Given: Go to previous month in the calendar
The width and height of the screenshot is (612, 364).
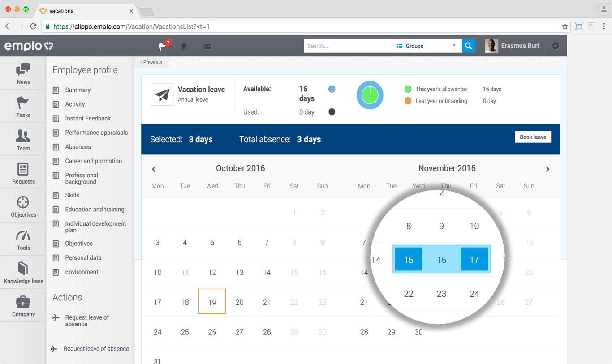Looking at the screenshot, I should click(154, 169).
